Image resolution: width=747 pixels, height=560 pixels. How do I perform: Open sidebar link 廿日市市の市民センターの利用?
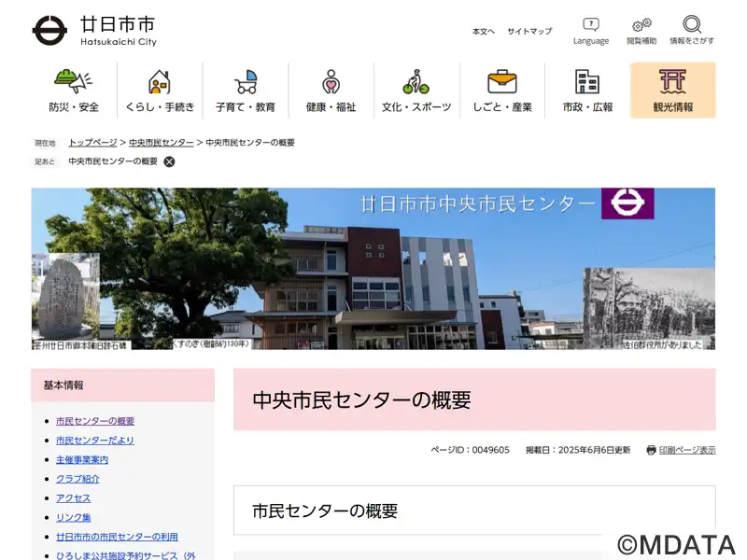117,537
